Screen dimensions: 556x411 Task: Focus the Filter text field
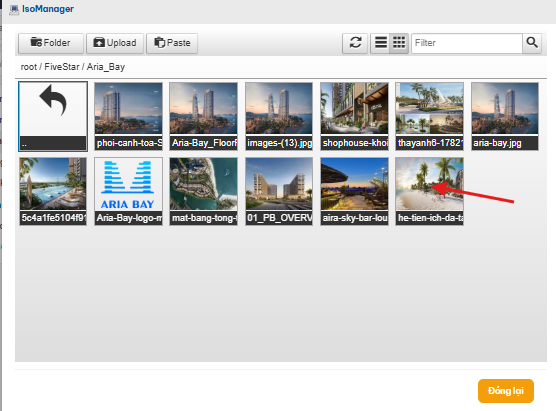coord(467,43)
